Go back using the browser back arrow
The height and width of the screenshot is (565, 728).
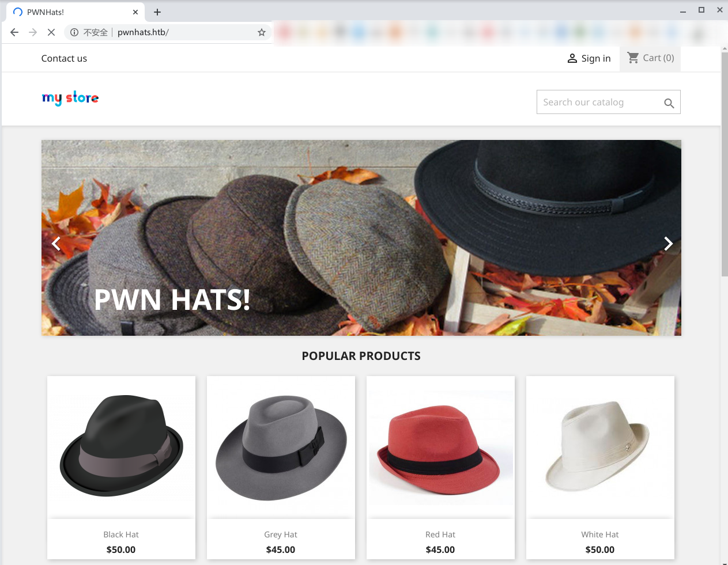pos(14,32)
